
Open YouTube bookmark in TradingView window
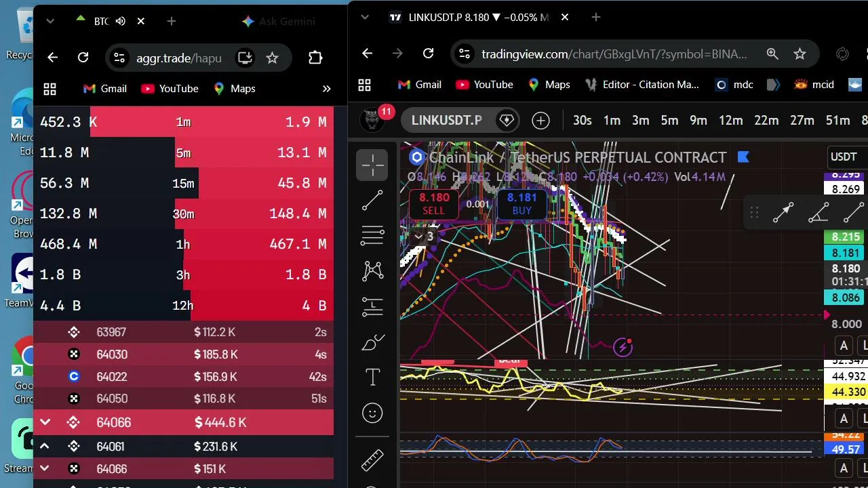point(484,85)
